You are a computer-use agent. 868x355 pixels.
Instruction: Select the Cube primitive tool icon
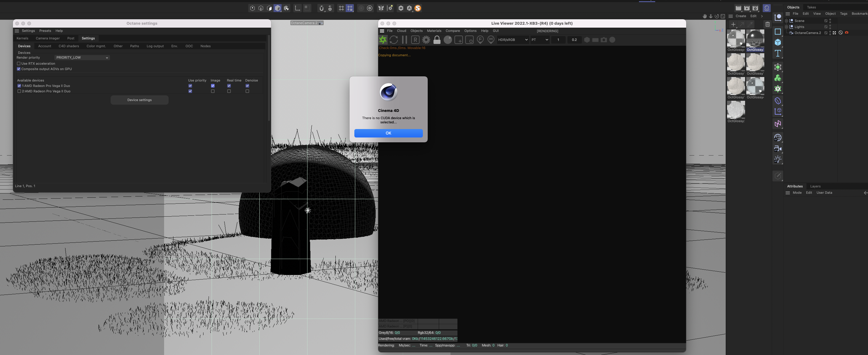click(778, 42)
